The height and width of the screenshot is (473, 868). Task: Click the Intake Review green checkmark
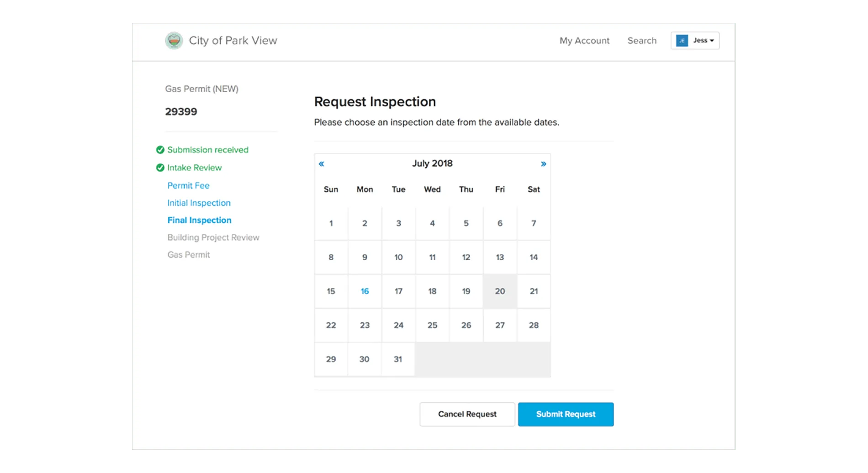160,168
